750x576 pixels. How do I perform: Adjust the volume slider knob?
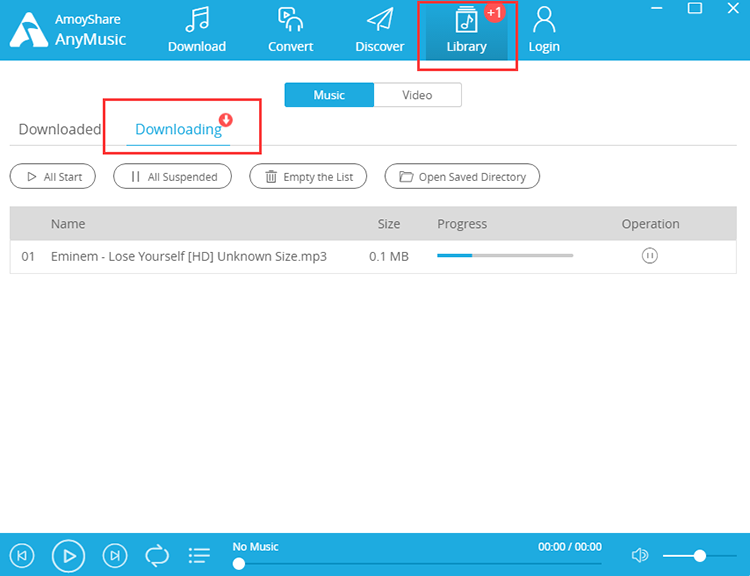[x=700, y=555]
